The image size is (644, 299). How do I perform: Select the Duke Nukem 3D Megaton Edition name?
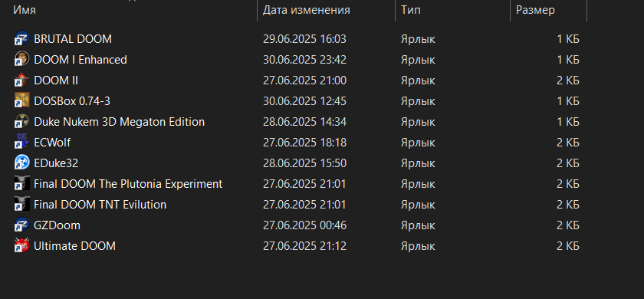click(119, 122)
